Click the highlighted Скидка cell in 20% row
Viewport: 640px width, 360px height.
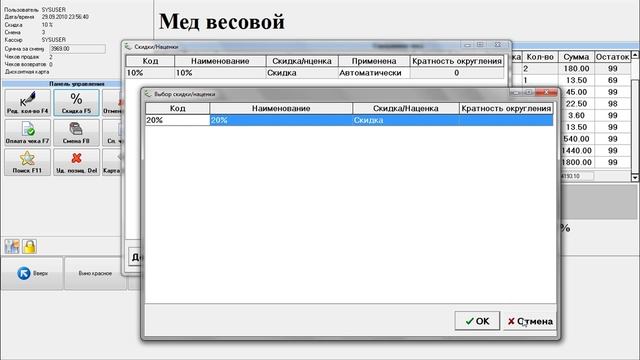pyautogui.click(x=406, y=120)
